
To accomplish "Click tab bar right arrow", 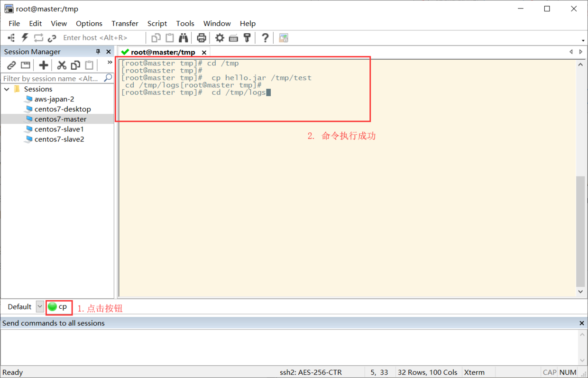I will click(581, 52).
